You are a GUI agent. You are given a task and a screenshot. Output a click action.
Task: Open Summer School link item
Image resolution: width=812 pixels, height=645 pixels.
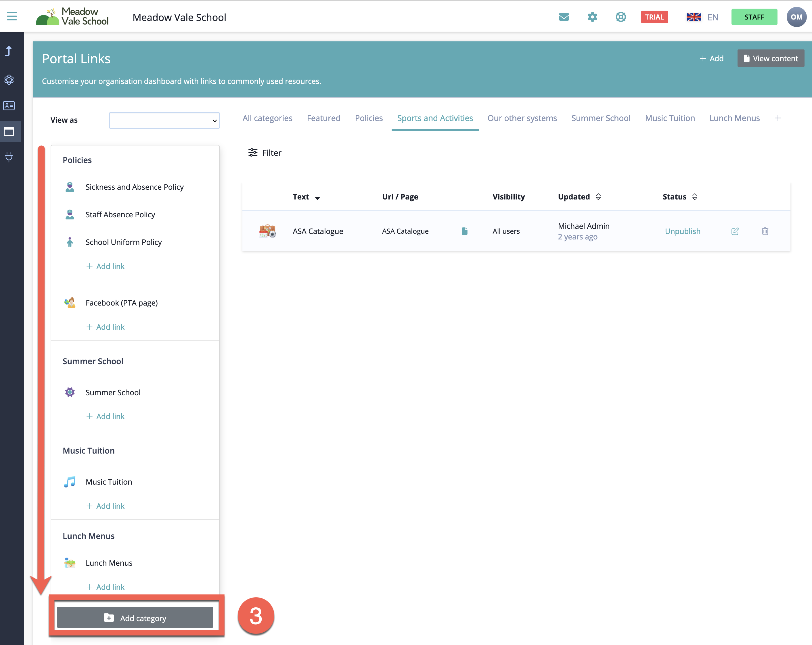pyautogui.click(x=113, y=392)
